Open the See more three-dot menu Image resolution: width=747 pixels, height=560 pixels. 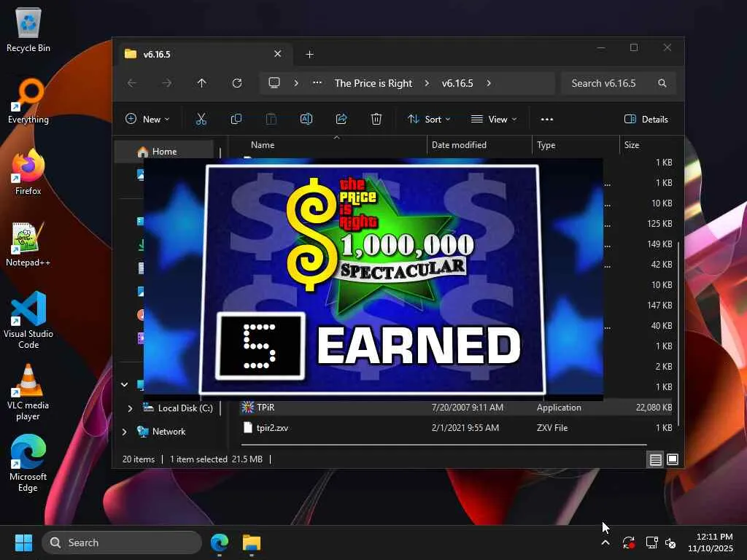tap(547, 119)
